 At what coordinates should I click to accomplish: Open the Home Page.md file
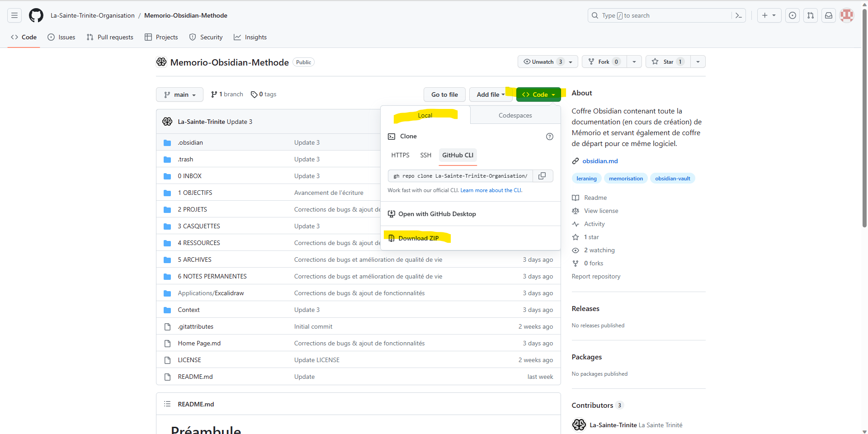tap(199, 344)
